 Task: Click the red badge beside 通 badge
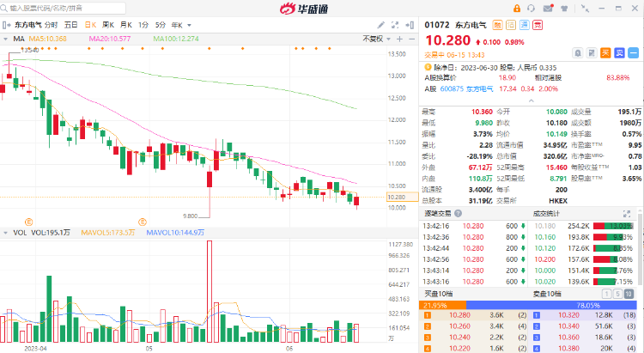click(x=538, y=25)
